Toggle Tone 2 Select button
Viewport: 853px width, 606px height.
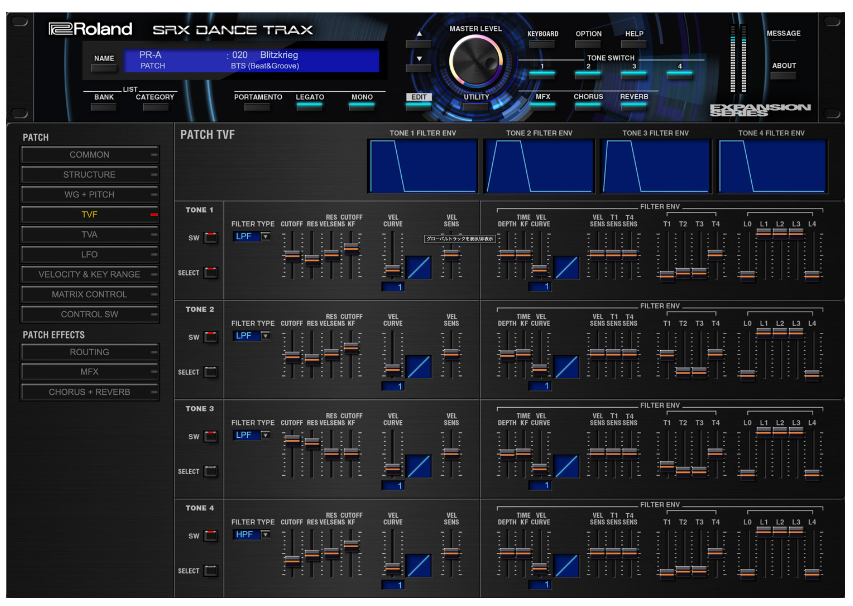click(x=211, y=372)
